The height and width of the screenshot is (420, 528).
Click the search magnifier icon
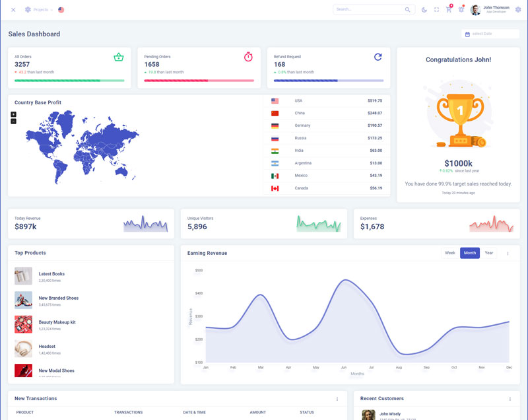[408, 10]
